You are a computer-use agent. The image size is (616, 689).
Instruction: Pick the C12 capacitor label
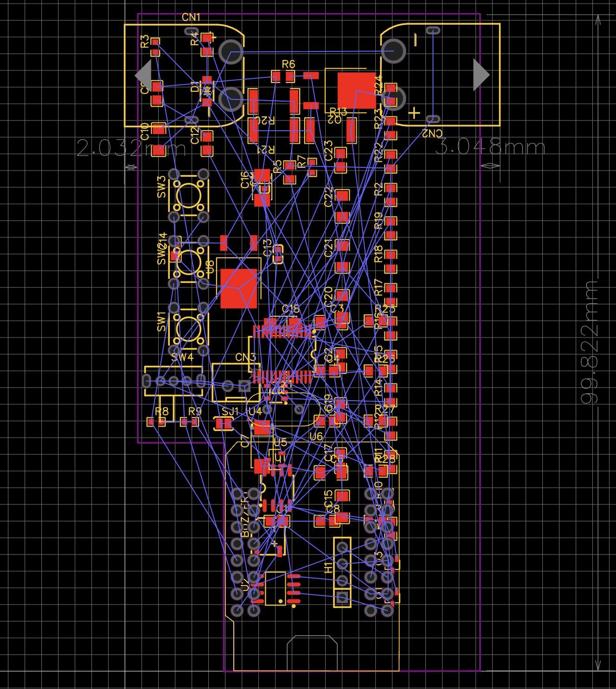[x=195, y=135]
